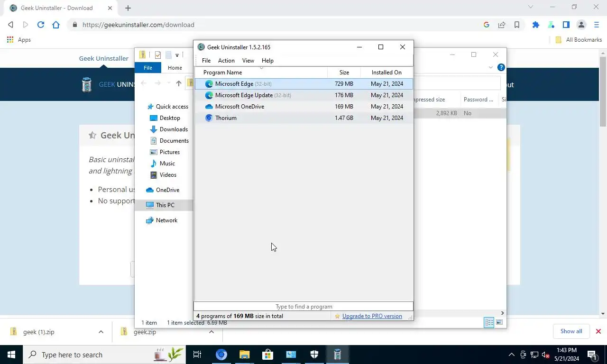
Task: Click the Thorium browser icon in list
Action: pyautogui.click(x=209, y=118)
